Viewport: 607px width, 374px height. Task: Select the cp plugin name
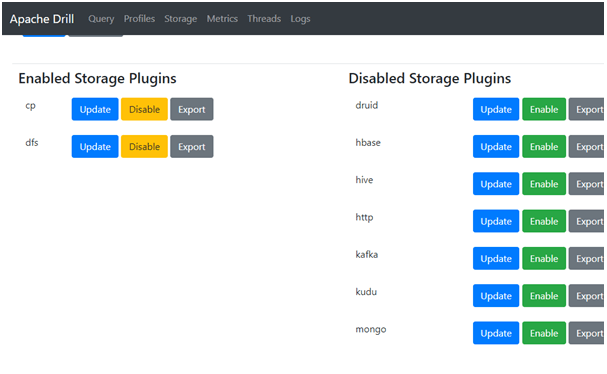coord(31,106)
